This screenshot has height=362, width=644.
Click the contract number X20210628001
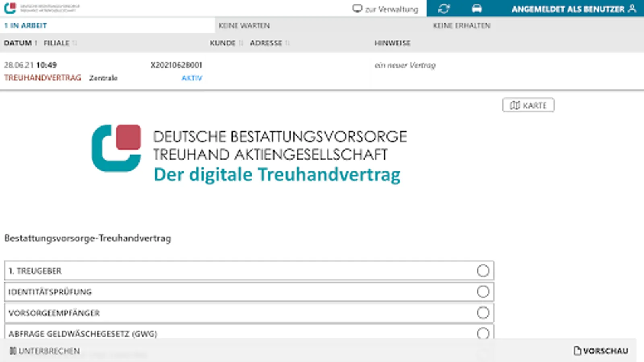pos(176,65)
